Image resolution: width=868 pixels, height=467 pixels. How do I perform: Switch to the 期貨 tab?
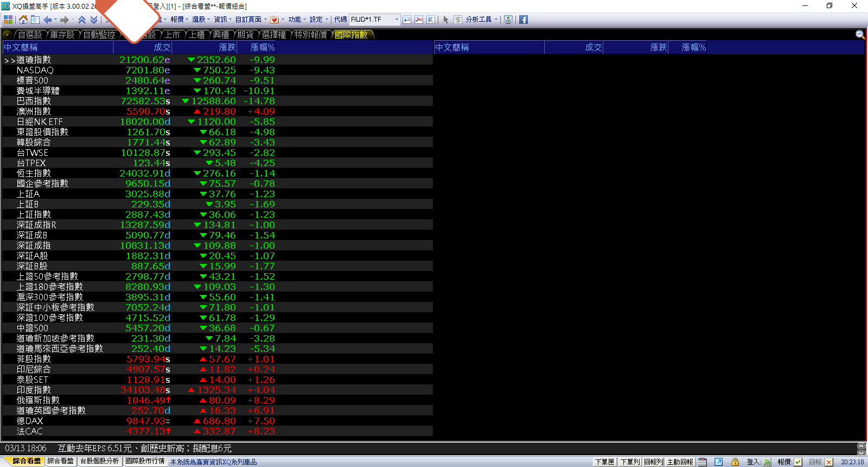pyautogui.click(x=246, y=35)
